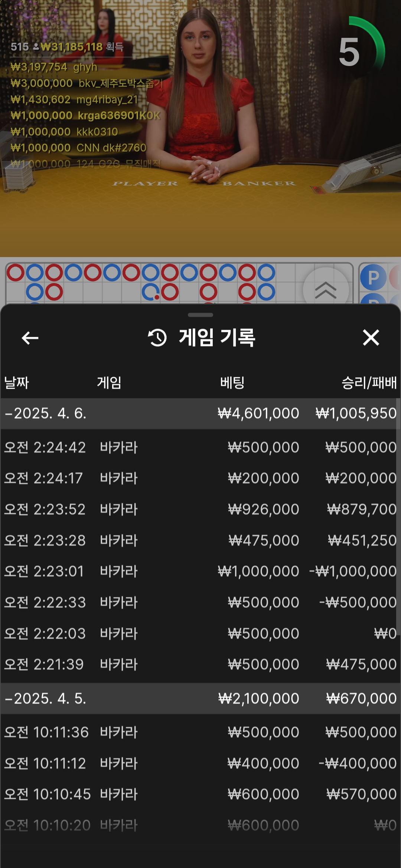Close the game history panel
401x868 pixels.
[x=371, y=338]
